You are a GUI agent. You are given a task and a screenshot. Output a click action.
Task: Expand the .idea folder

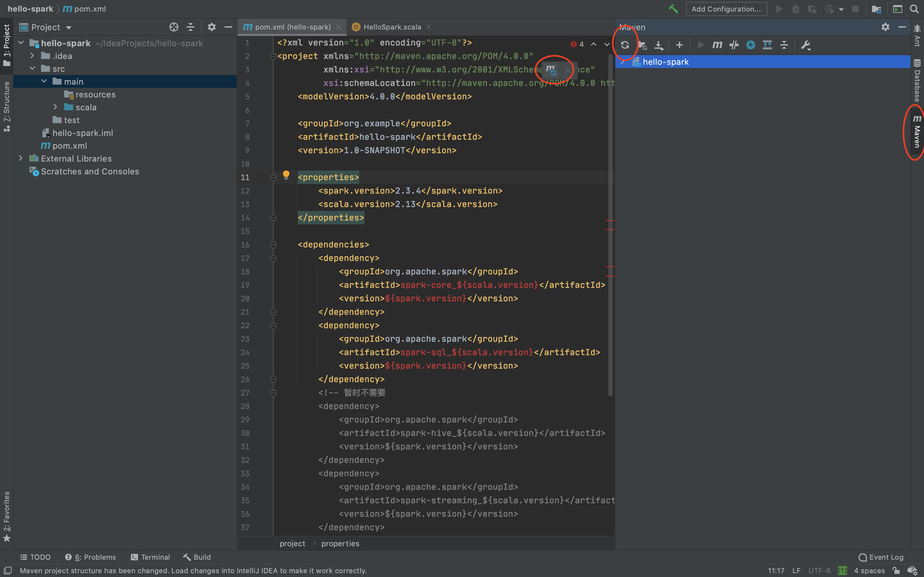pos(32,56)
